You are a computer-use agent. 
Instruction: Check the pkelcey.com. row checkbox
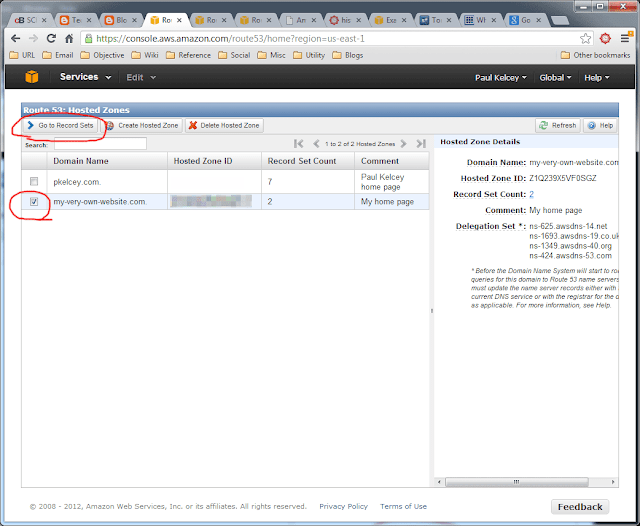coord(34,181)
